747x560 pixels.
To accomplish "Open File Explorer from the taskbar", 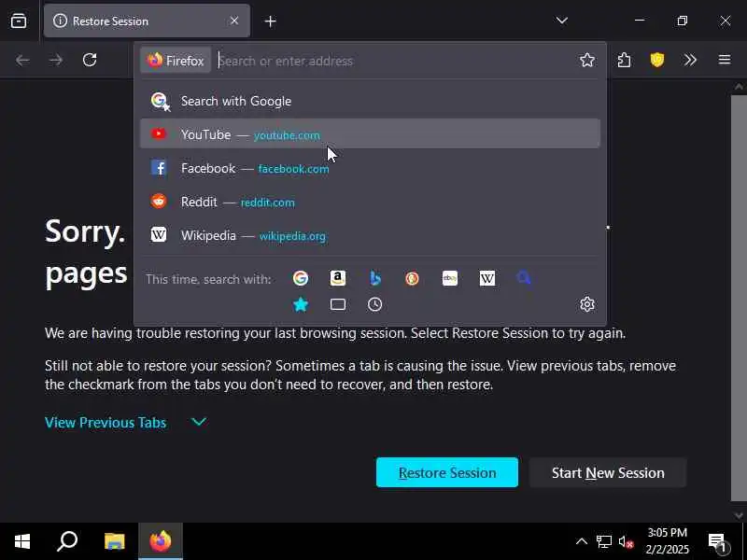I will (x=114, y=541).
